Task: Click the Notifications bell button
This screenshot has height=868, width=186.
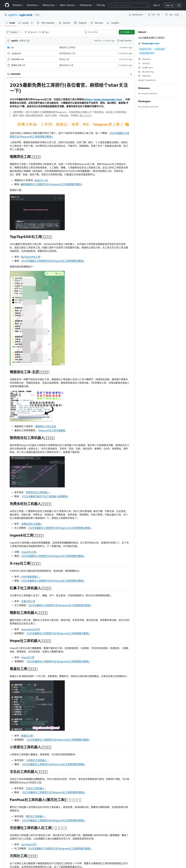Action: click(x=136, y=15)
